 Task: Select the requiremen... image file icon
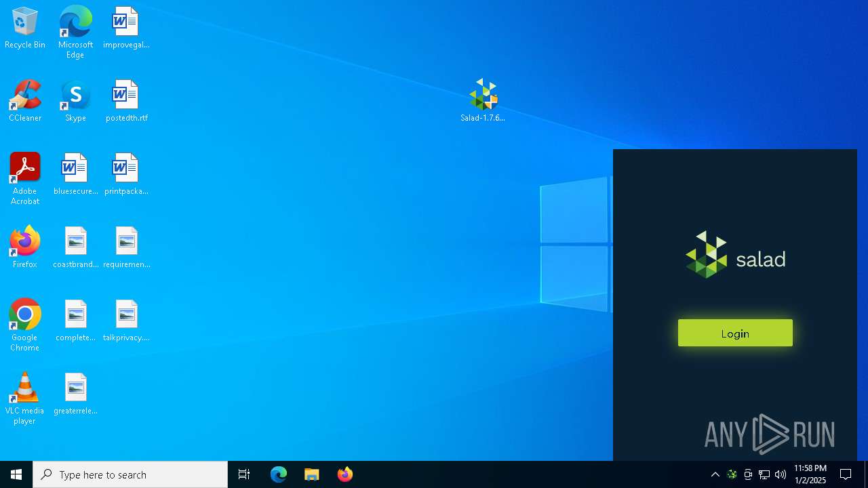[x=126, y=248]
